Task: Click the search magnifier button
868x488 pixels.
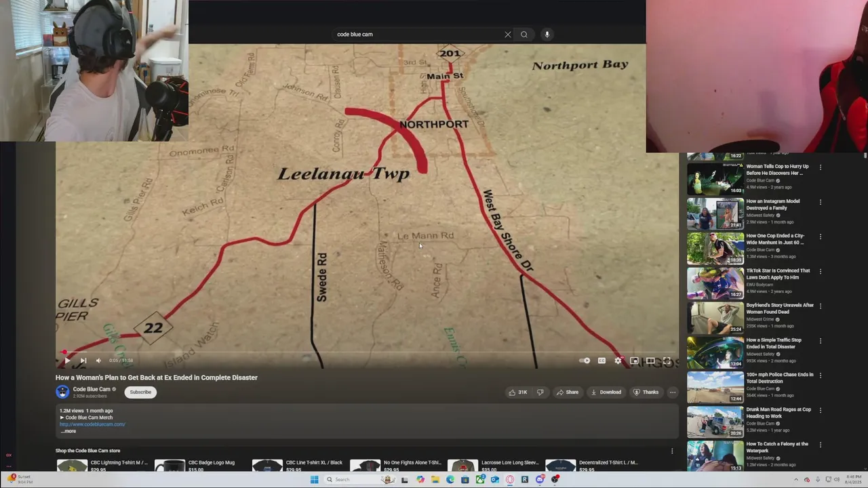Action: (x=524, y=35)
